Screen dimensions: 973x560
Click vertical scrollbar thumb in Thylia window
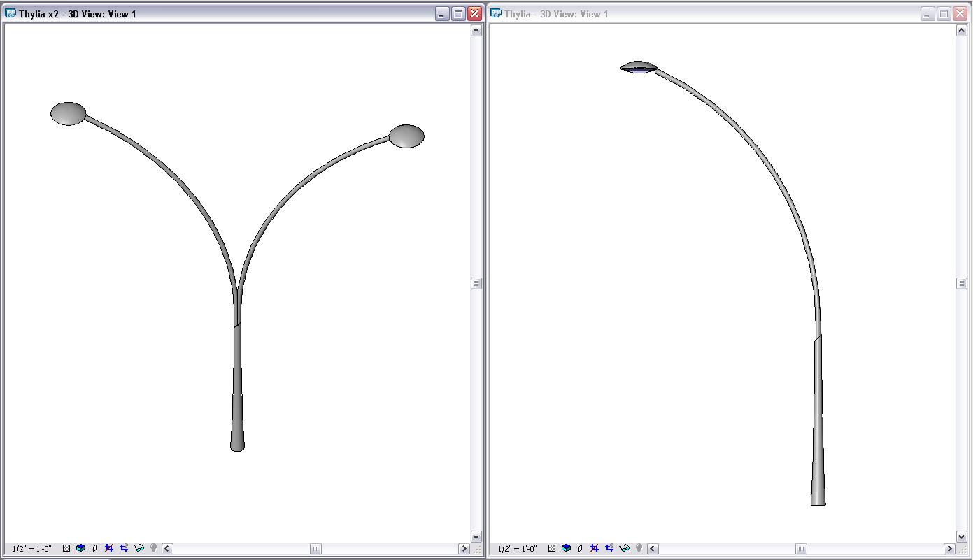[962, 283]
